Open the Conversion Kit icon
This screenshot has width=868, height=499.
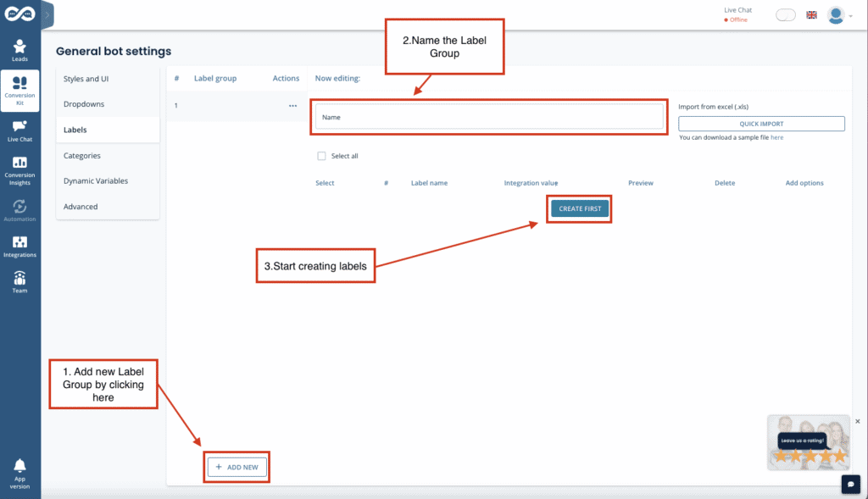pos(19,82)
